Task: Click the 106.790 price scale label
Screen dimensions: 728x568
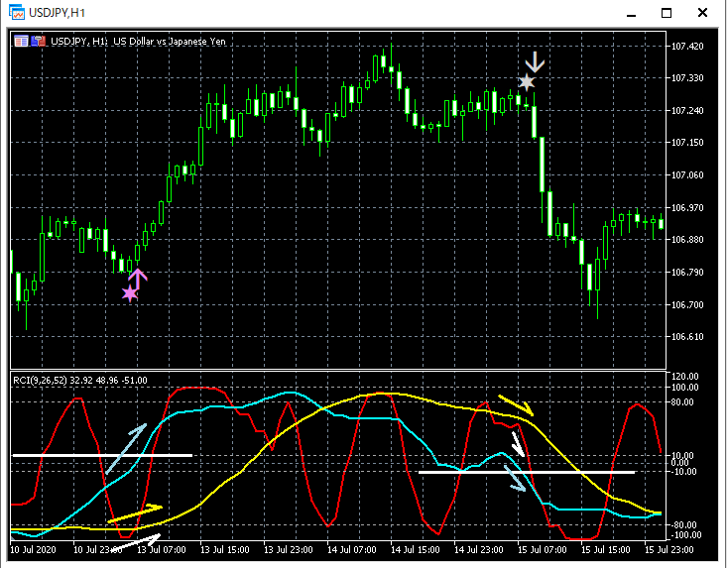Action: click(687, 272)
